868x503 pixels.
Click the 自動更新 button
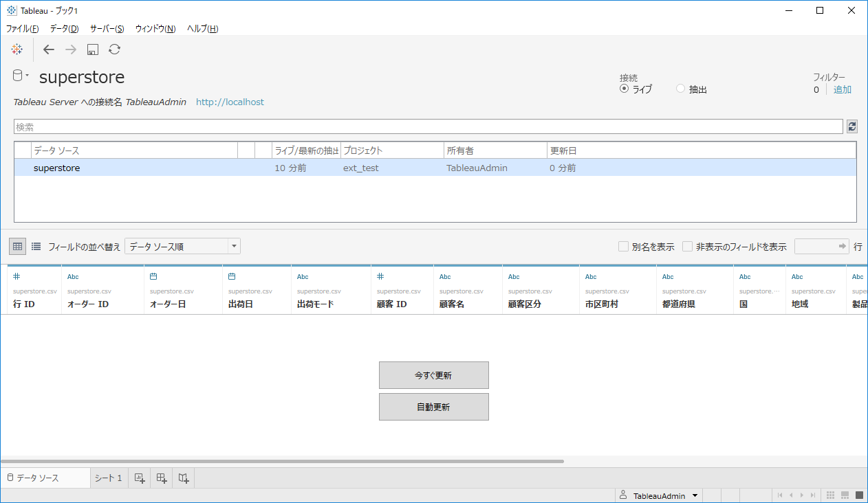pyautogui.click(x=433, y=407)
